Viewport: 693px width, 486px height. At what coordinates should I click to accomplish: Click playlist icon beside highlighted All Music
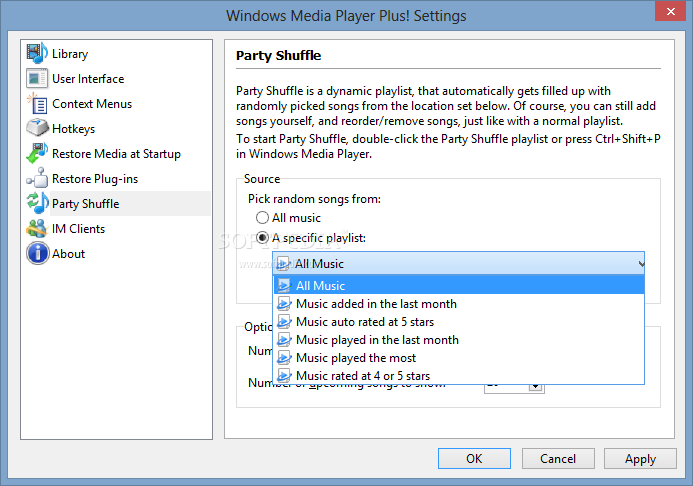tap(284, 285)
